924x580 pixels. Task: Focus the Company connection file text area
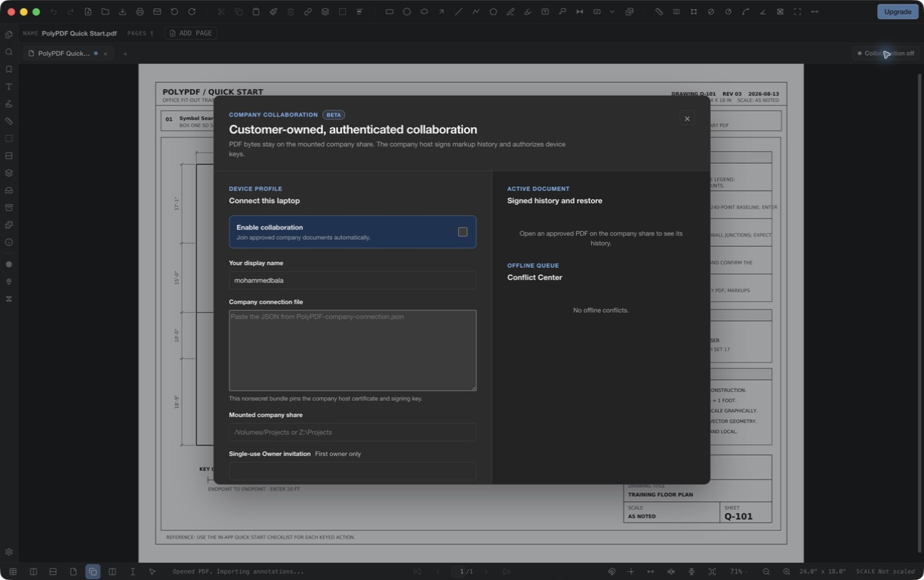point(353,350)
